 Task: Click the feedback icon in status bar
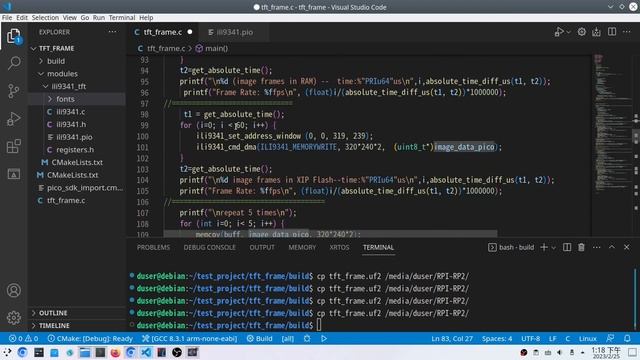pos(610,338)
